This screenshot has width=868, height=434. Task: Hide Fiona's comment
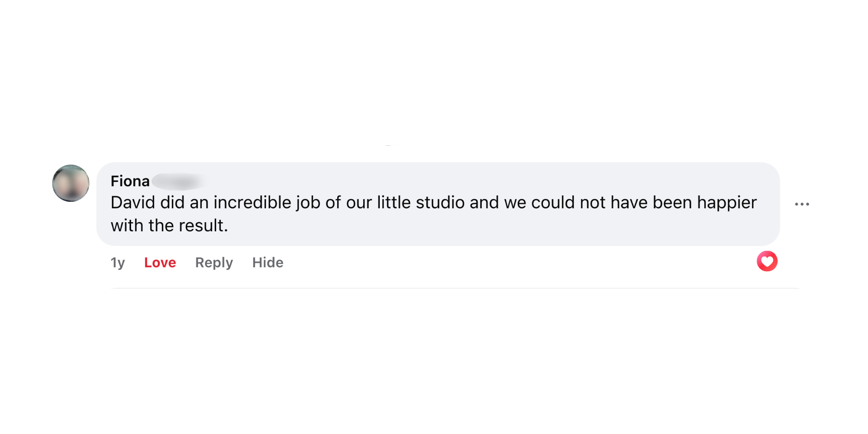click(x=267, y=263)
